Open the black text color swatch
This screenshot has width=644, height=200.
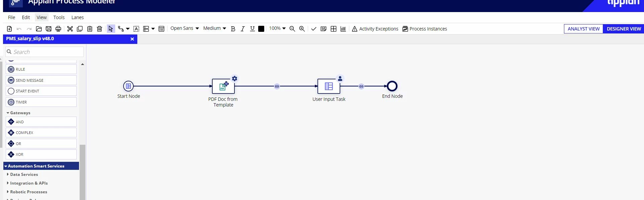click(x=261, y=29)
